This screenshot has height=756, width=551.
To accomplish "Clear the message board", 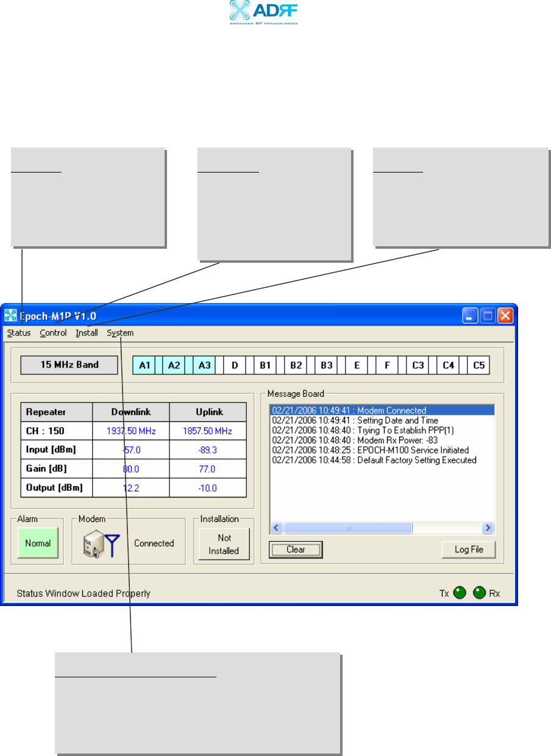I will pyautogui.click(x=296, y=549).
